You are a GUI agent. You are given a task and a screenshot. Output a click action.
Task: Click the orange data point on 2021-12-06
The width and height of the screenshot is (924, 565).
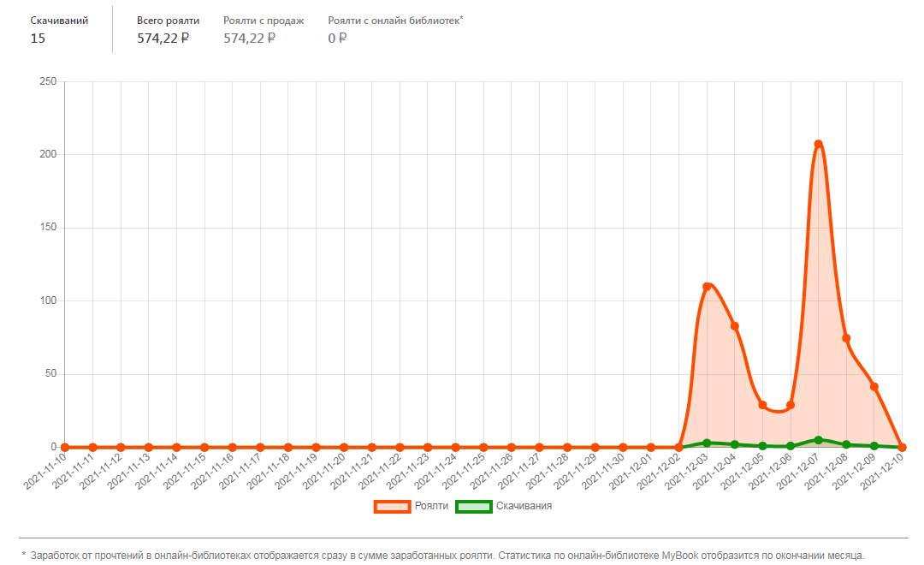point(791,405)
